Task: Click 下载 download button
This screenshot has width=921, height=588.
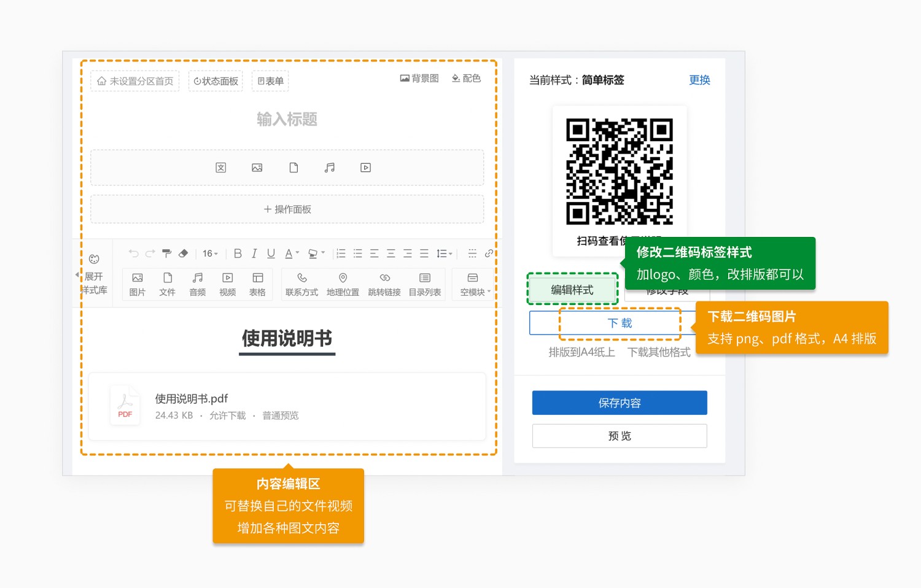Action: click(x=620, y=323)
